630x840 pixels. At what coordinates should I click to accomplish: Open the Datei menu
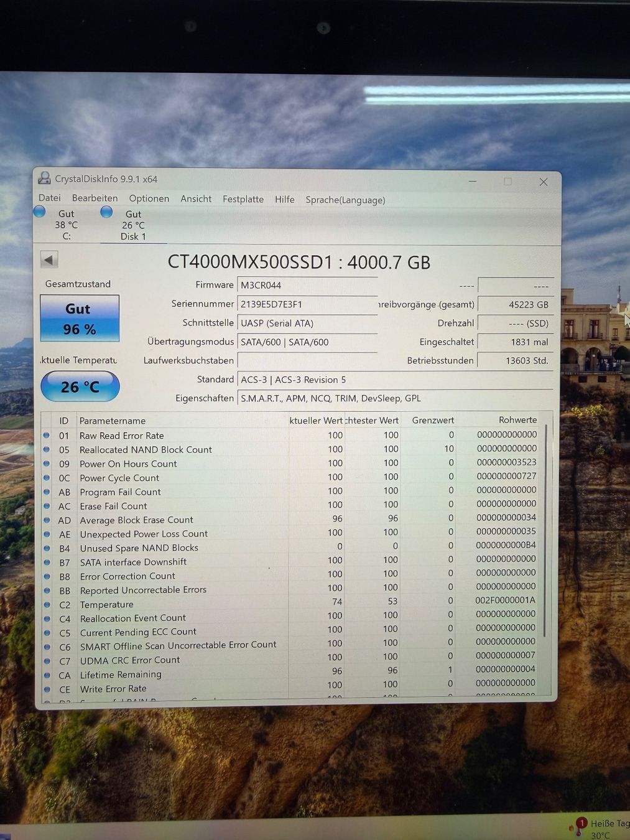tap(50, 198)
